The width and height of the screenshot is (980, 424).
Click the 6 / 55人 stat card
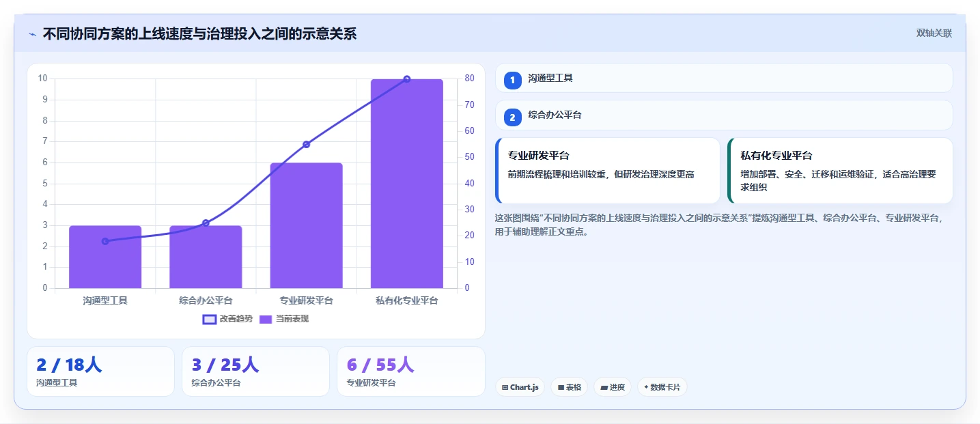pos(410,371)
